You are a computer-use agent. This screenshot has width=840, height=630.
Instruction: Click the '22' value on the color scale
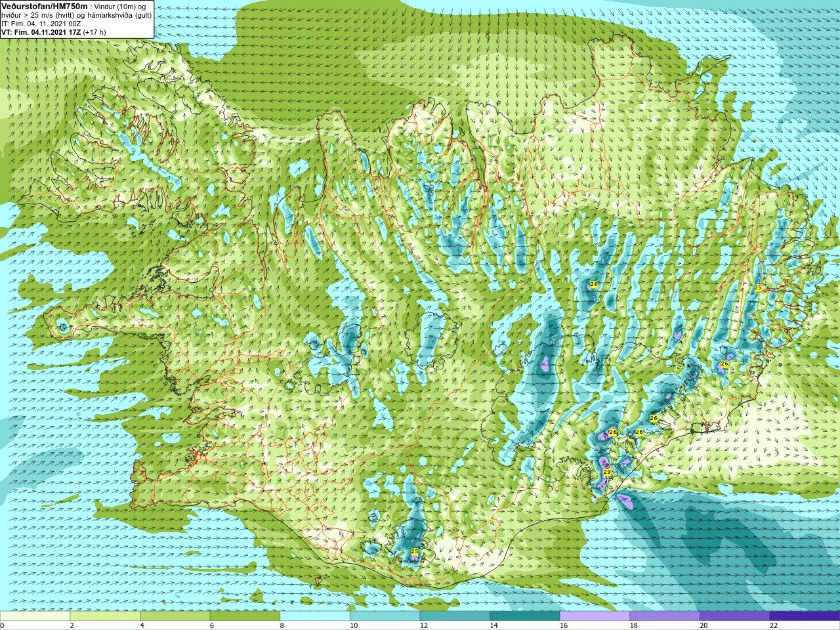774,625
